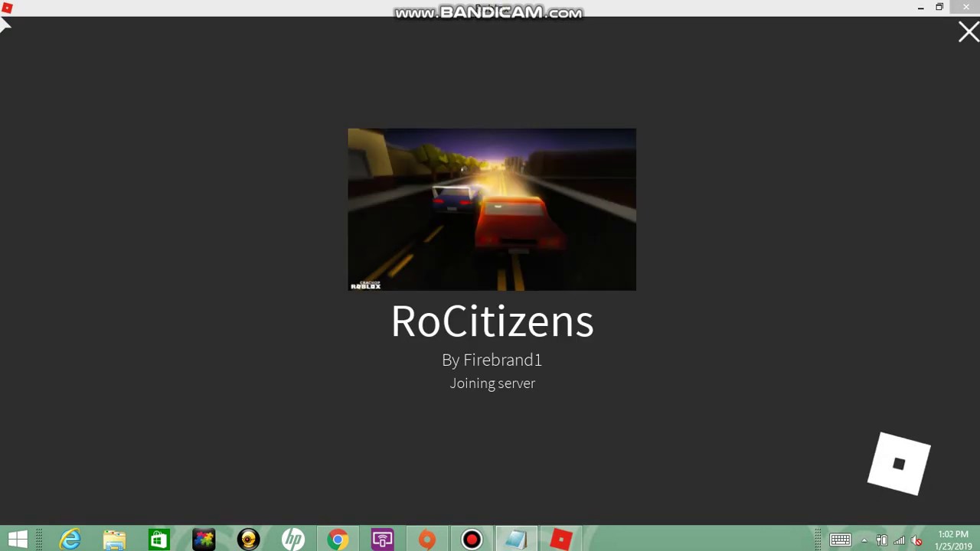Switch to the Bandicam recorder taskbar icon

point(472,540)
